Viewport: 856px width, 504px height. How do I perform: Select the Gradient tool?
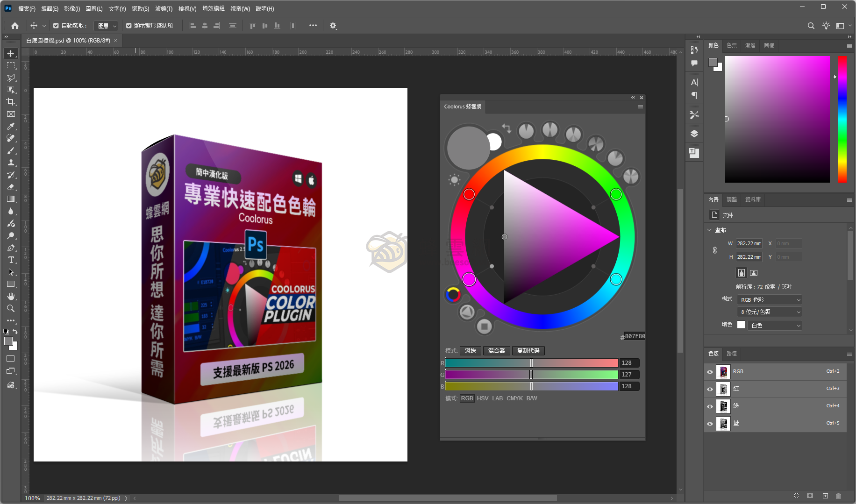(11, 199)
